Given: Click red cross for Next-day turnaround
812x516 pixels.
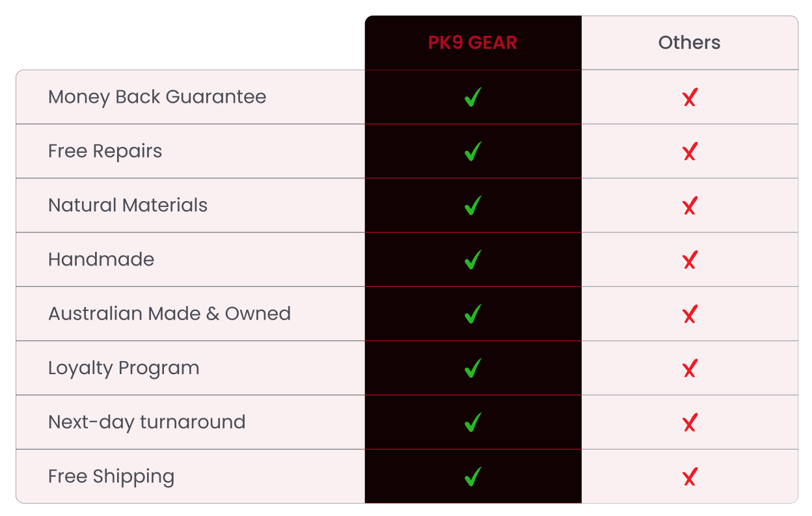Looking at the screenshot, I should [x=690, y=423].
